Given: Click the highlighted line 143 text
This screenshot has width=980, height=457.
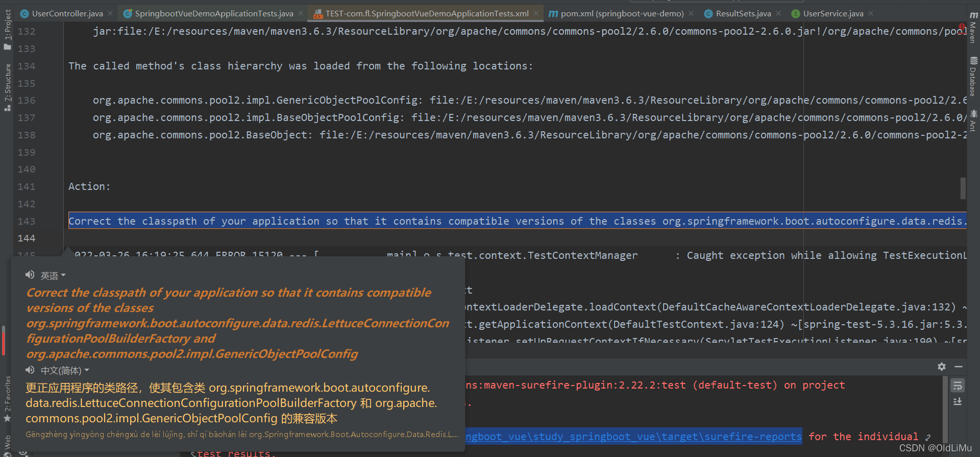Looking at the screenshot, I should 518,221.
